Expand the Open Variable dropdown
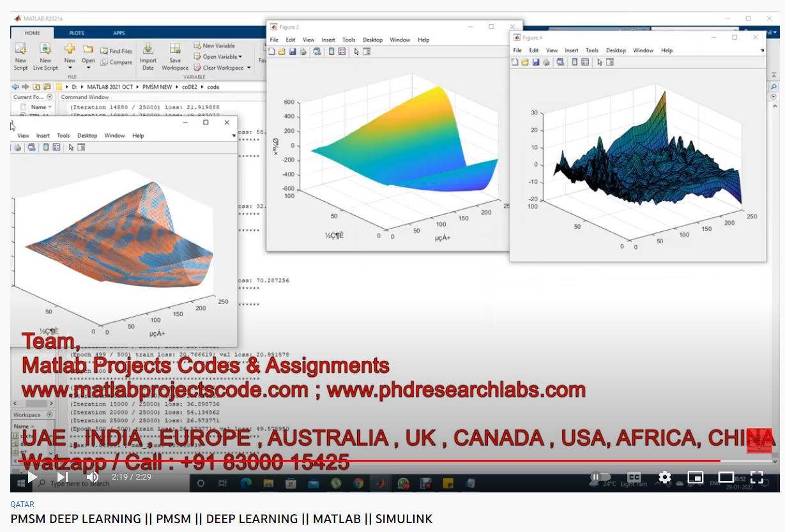 240,57
